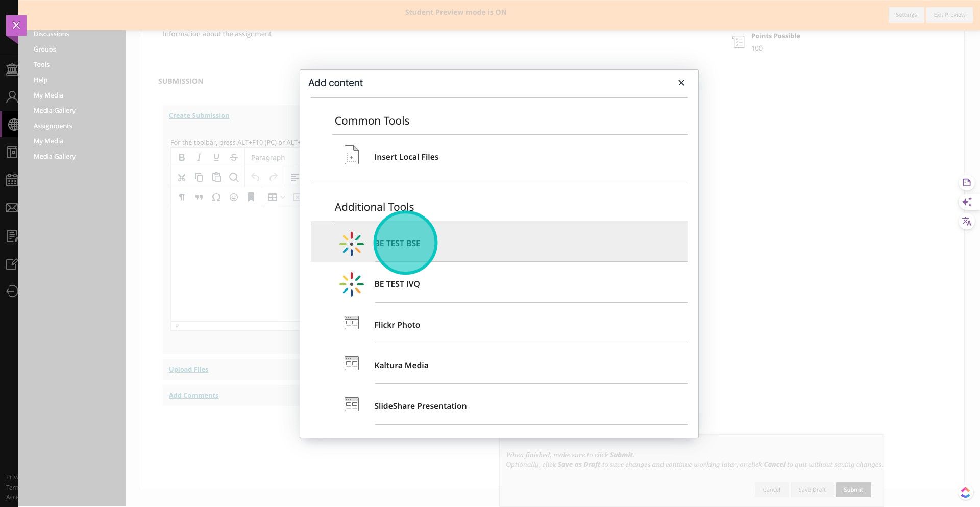This screenshot has width=980, height=507.
Task: Apply Underline formatting in editor
Action: coord(216,158)
